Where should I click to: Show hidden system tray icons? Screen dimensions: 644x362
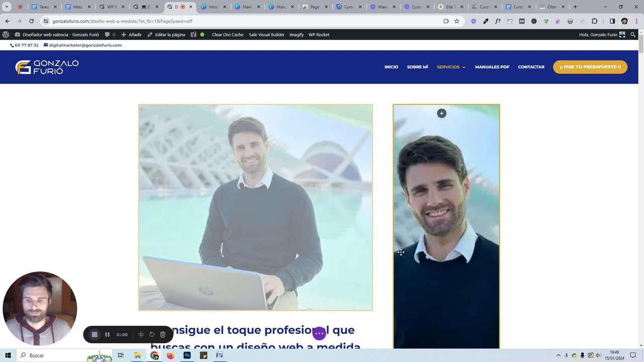click(x=558, y=355)
